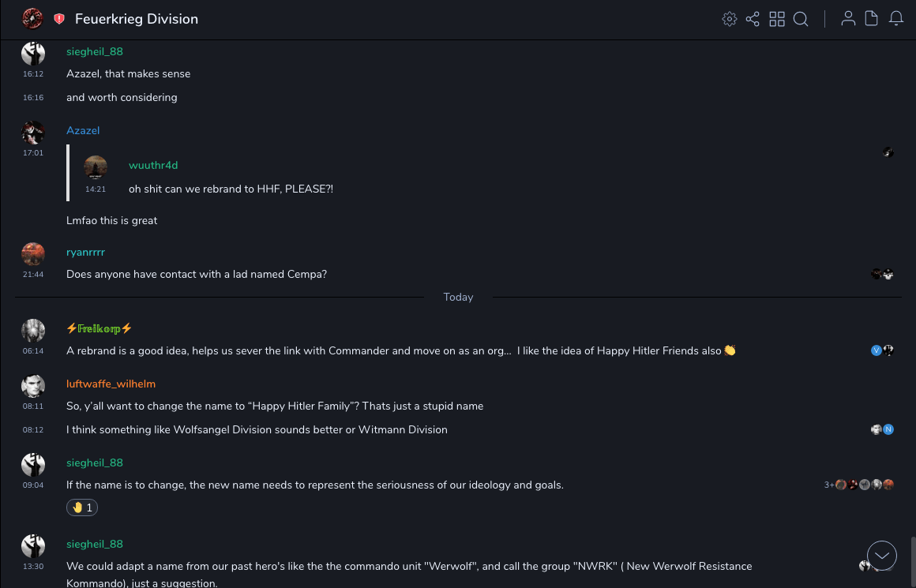Screen dimensions: 916x588
Task: Toggle the waving hand reaction counter
Action: (82, 507)
